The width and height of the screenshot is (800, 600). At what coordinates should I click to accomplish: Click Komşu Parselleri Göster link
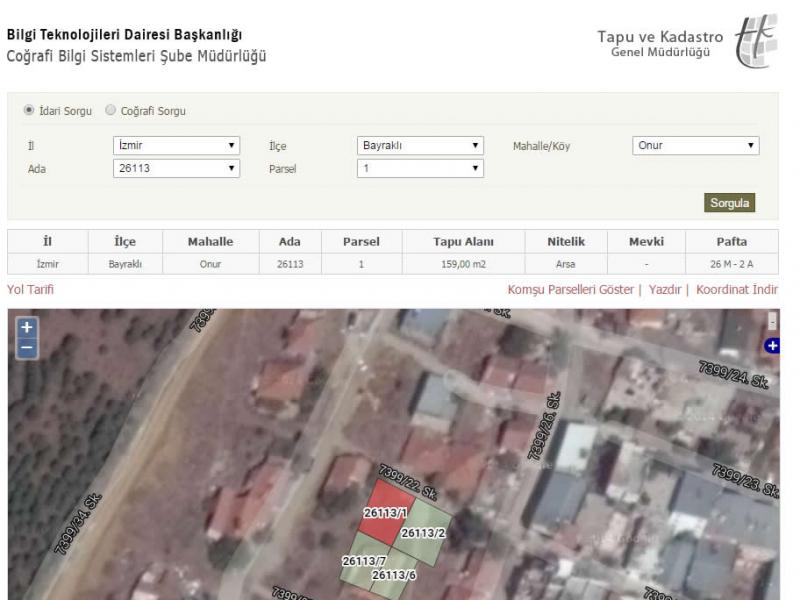coord(570,290)
